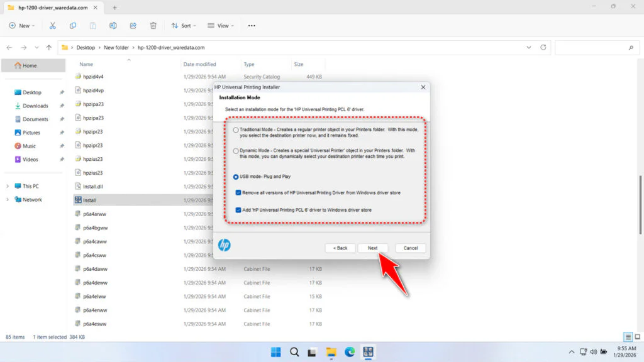Open Microsoft Edge from the taskbar
The height and width of the screenshot is (362, 644).
click(x=348, y=352)
